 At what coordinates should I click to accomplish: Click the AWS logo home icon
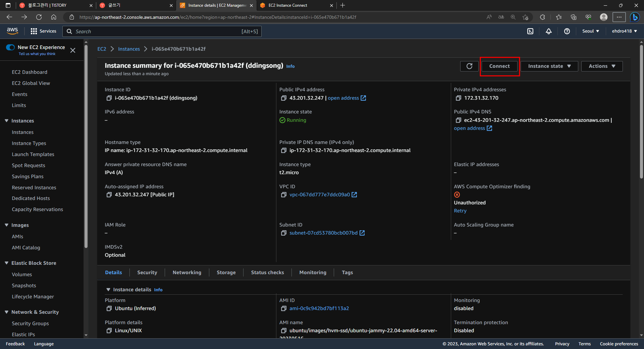(x=12, y=31)
